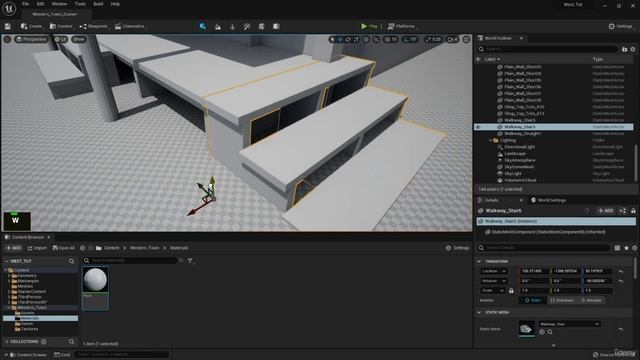
Task: Collapse the Lighting folder in outliner
Action: (x=491, y=140)
